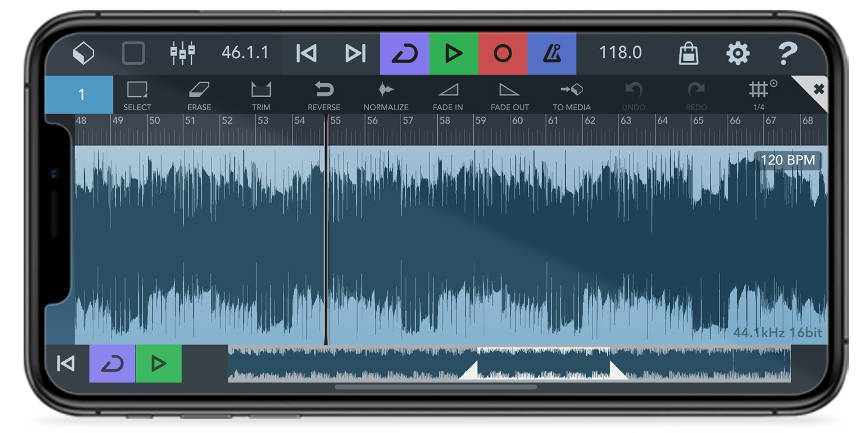Image resolution: width=868 pixels, height=433 pixels.
Task: Collapse the sample editor with the X corner
Action: click(819, 89)
